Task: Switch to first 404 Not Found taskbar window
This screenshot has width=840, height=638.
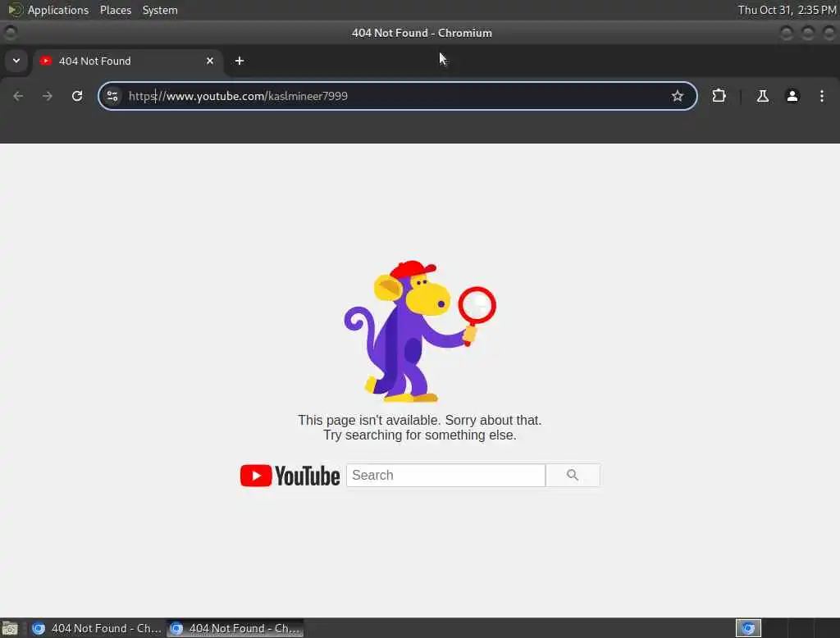Action: point(97,628)
